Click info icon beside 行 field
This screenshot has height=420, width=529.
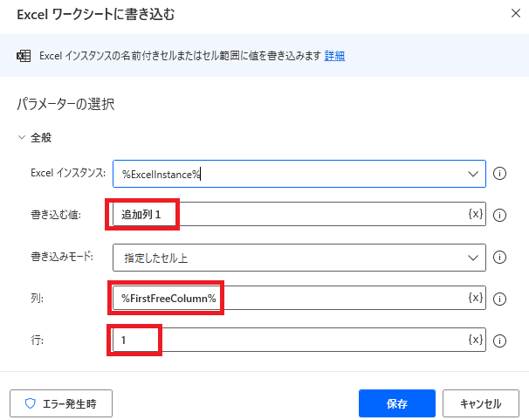(499, 341)
